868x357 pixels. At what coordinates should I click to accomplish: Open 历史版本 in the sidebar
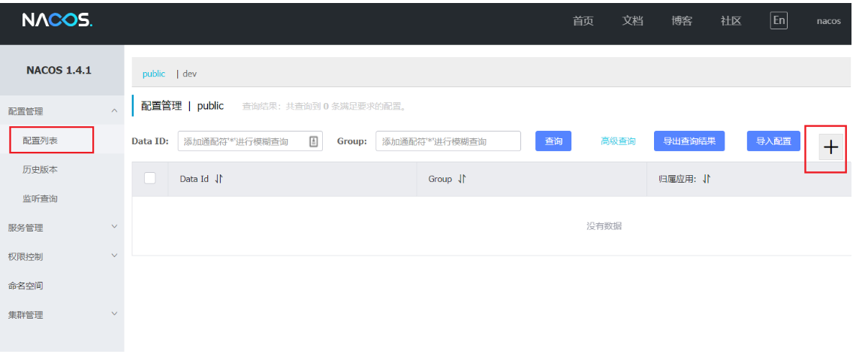point(40,170)
